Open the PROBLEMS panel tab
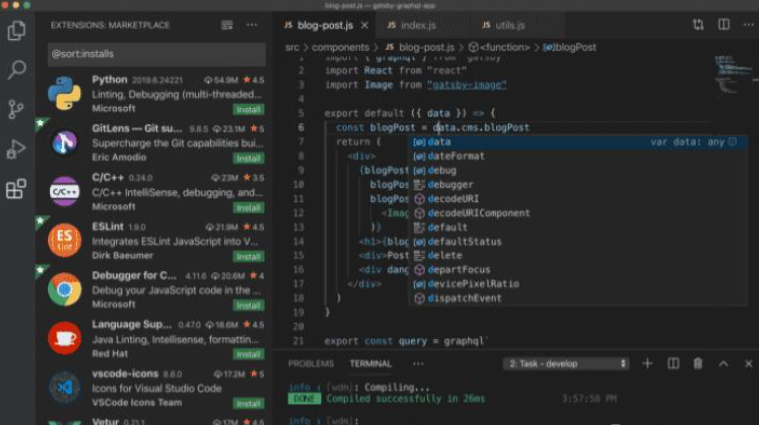This screenshot has height=425, width=759. [311, 364]
